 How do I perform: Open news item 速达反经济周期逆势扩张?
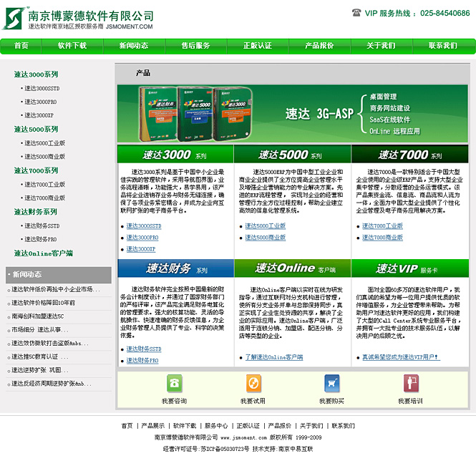(52, 384)
